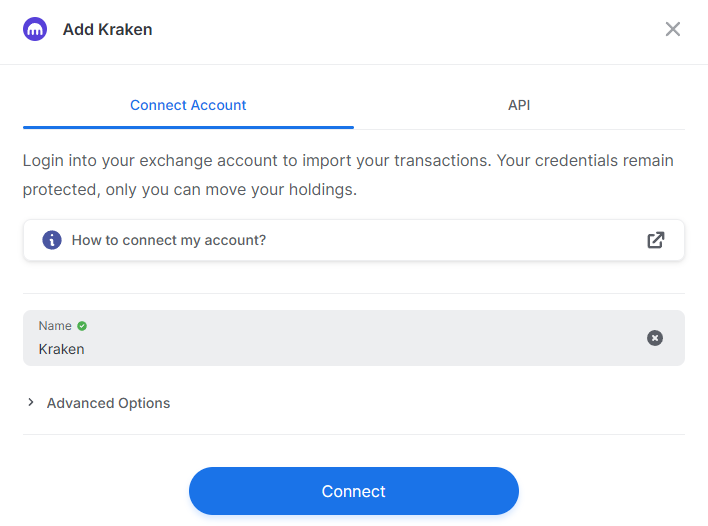Image resolution: width=708 pixels, height=526 pixels.
Task: Open the 'How to connect my account?' link
Action: point(169,240)
